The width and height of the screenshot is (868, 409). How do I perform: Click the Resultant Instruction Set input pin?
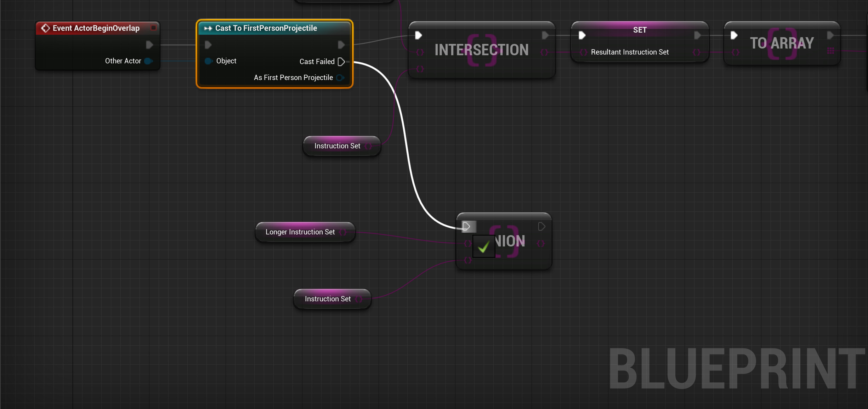pyautogui.click(x=584, y=52)
